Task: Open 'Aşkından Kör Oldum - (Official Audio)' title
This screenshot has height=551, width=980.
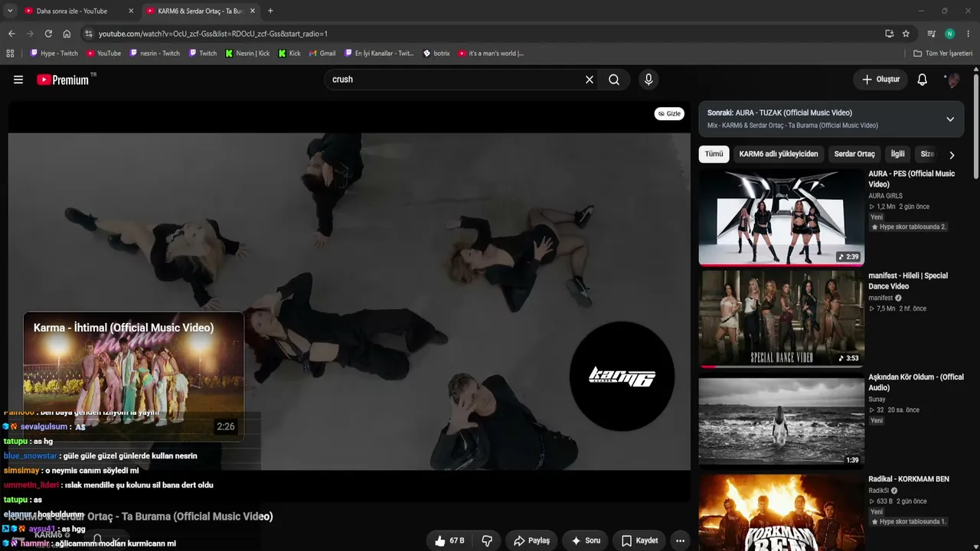Action: [916, 383]
